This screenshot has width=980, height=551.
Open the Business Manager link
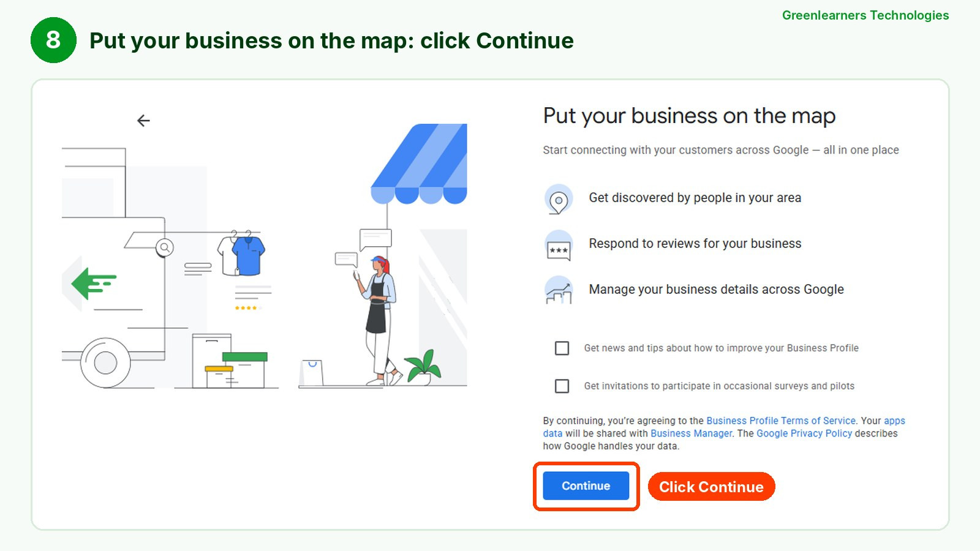(x=691, y=433)
